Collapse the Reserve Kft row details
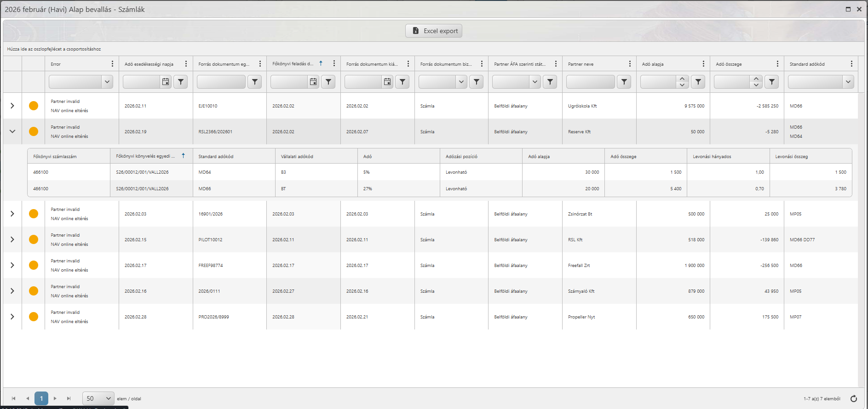This screenshot has height=409, width=868. coord(12,131)
